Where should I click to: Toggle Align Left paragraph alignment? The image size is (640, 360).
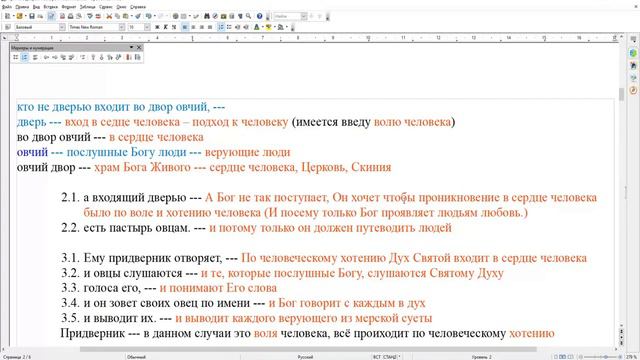tap(185, 27)
